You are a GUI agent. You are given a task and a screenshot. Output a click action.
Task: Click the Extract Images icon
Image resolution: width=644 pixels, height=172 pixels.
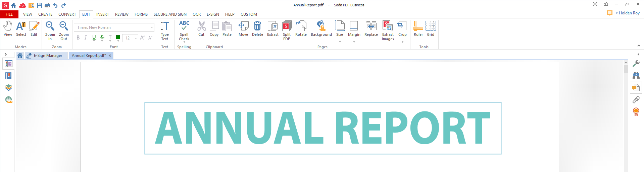[x=388, y=31]
